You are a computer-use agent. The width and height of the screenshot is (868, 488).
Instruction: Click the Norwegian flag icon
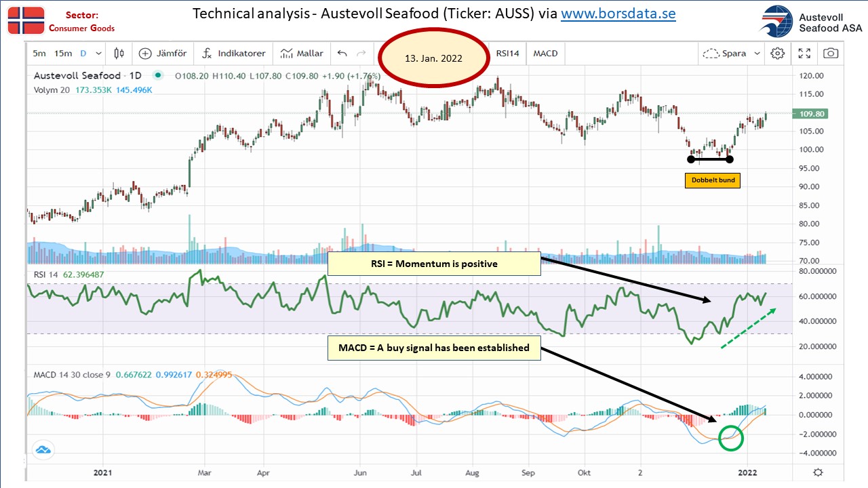pyautogui.click(x=26, y=20)
